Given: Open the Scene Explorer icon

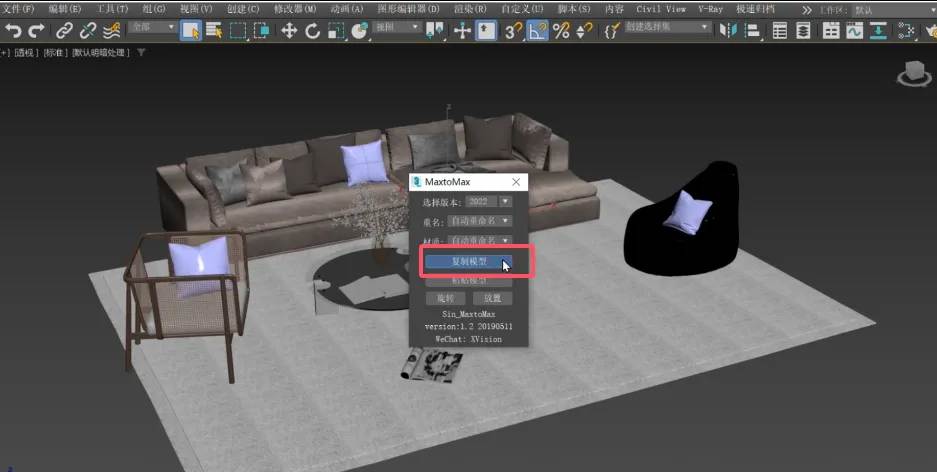Looking at the screenshot, I should 780,30.
